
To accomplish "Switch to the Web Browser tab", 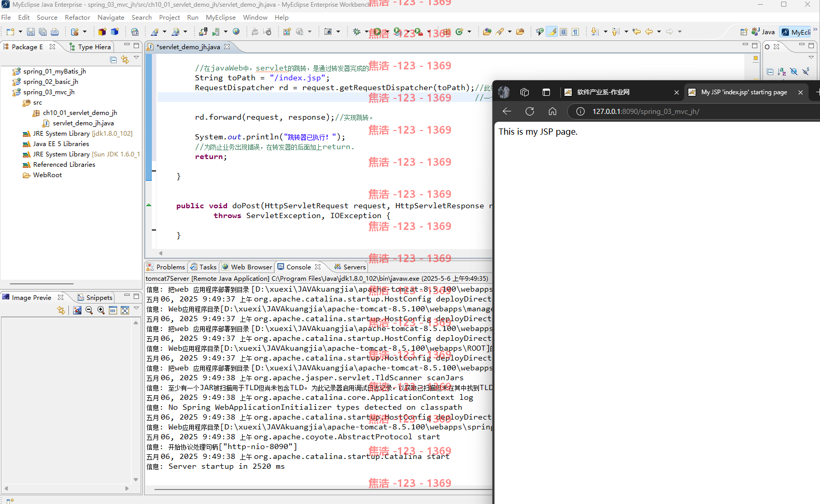I will (x=247, y=267).
